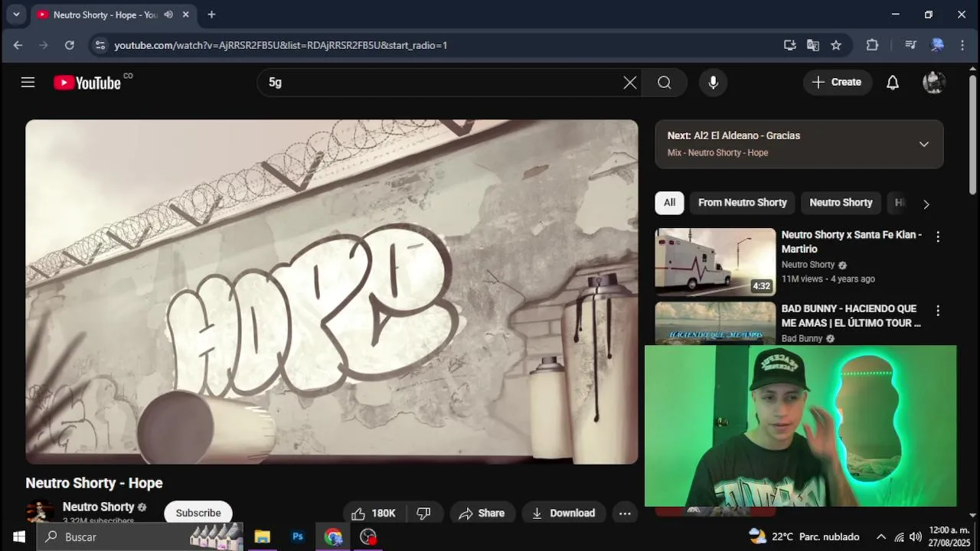Click the page vertical scrollbar
Screen dimensions: 980x551
pos(972,135)
